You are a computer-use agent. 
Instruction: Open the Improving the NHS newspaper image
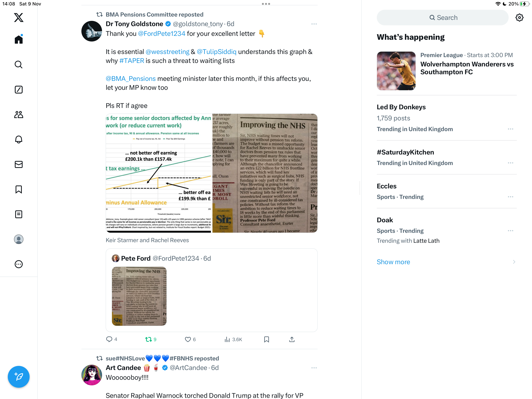click(x=265, y=173)
